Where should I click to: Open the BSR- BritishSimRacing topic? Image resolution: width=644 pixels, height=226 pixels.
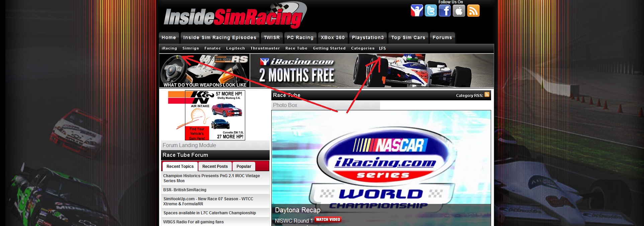coord(185,190)
